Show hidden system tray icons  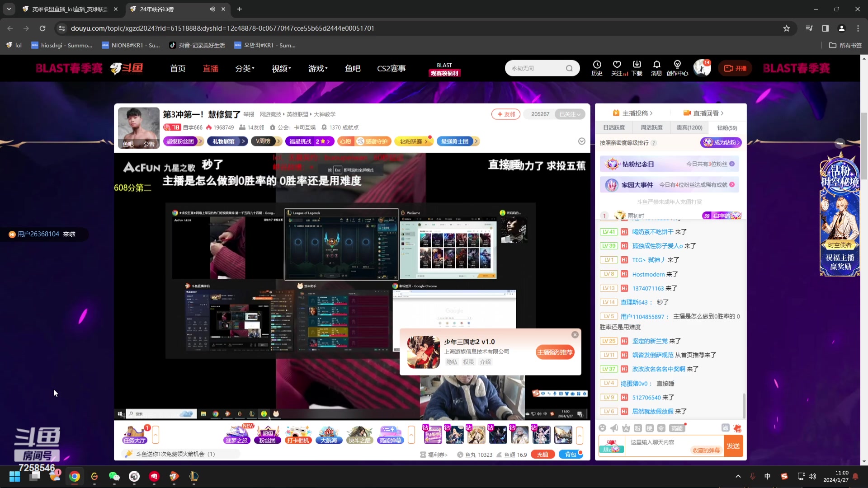click(x=738, y=476)
